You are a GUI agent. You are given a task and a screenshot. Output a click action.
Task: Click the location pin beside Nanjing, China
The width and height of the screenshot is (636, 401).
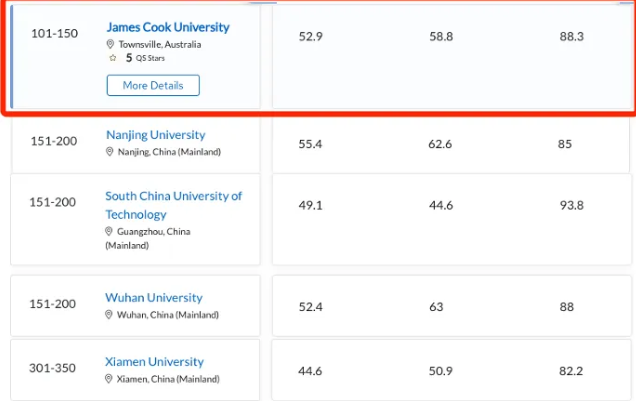pyautogui.click(x=110, y=152)
